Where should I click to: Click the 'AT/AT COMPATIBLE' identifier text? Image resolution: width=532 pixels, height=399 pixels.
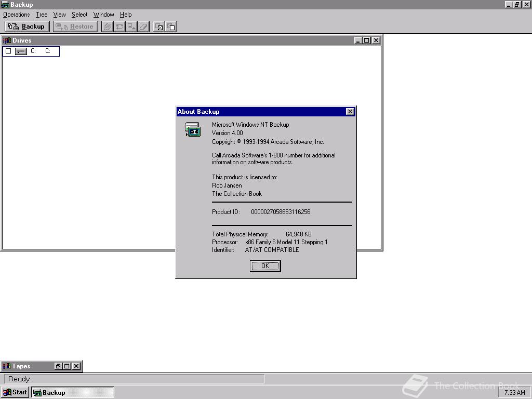272,250
